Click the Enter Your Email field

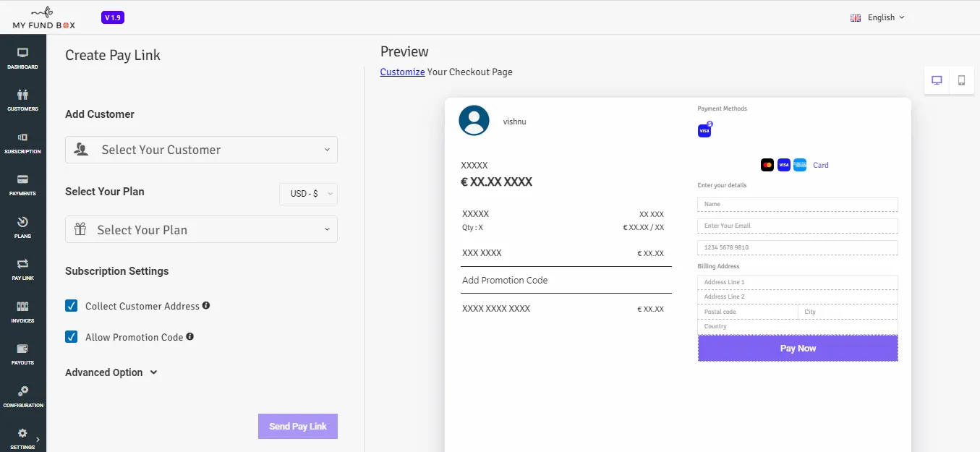tap(798, 226)
